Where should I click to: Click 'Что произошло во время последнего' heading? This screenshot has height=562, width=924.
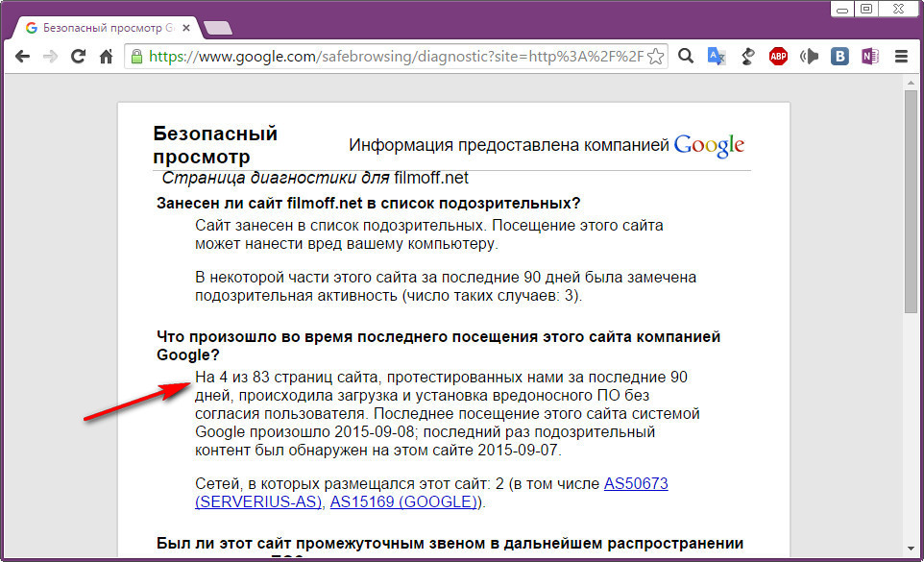coord(438,346)
